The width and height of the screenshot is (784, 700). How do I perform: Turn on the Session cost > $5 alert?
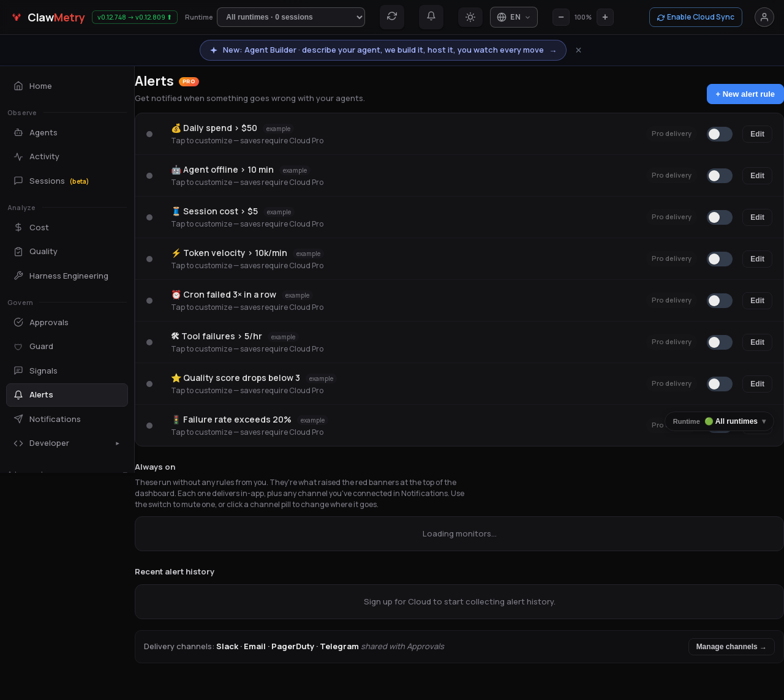click(x=720, y=217)
